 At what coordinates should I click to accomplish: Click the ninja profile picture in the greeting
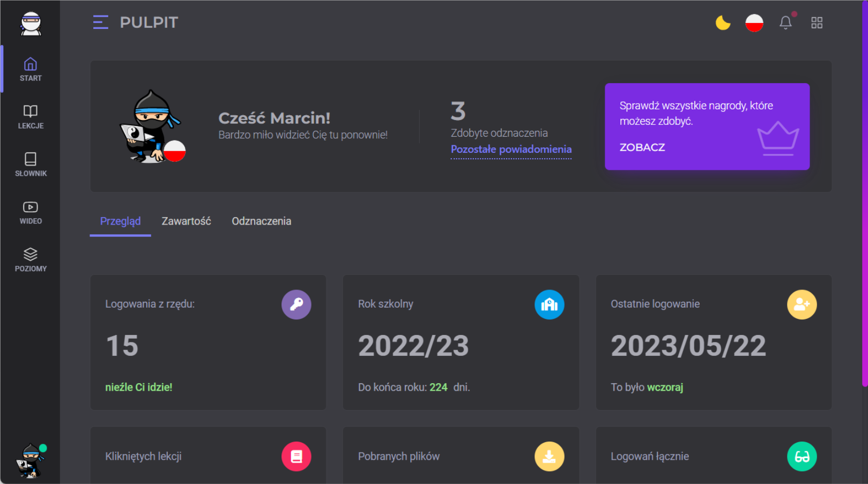point(152,126)
